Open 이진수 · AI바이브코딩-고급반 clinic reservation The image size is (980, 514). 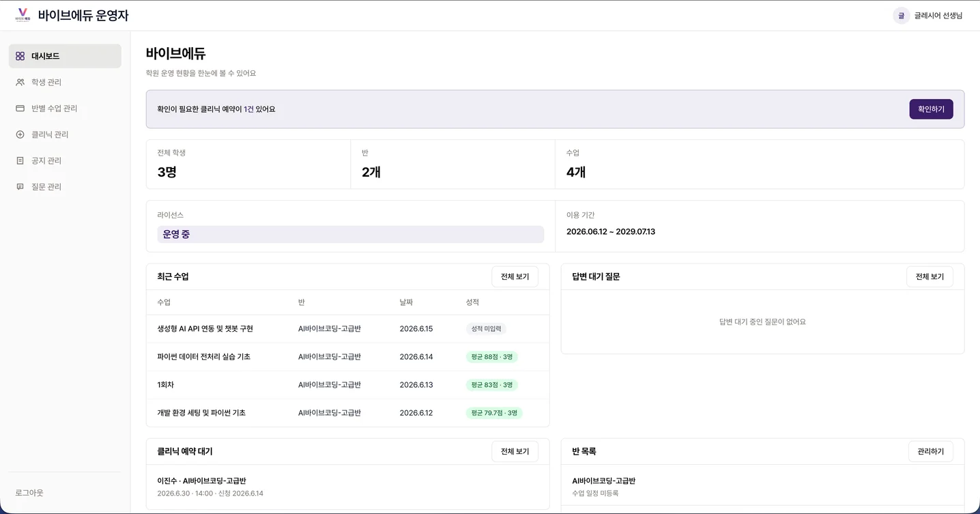point(348,487)
